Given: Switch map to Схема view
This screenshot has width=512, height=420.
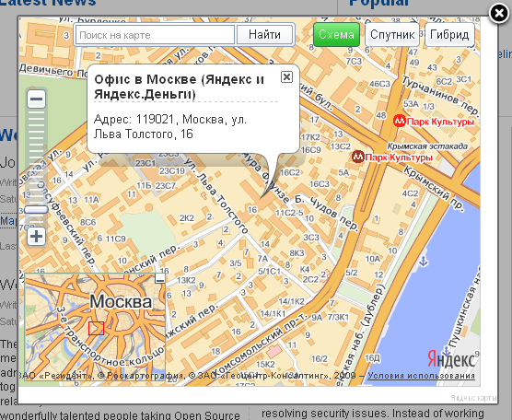Looking at the screenshot, I should click(x=336, y=34).
